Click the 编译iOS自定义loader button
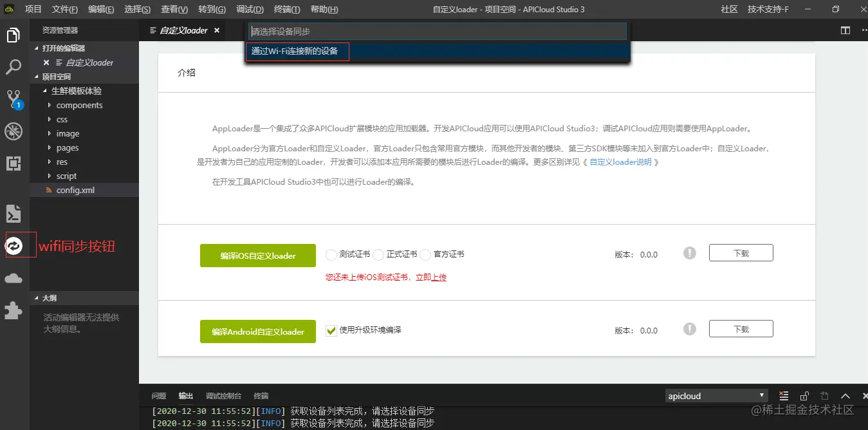 [x=258, y=256]
